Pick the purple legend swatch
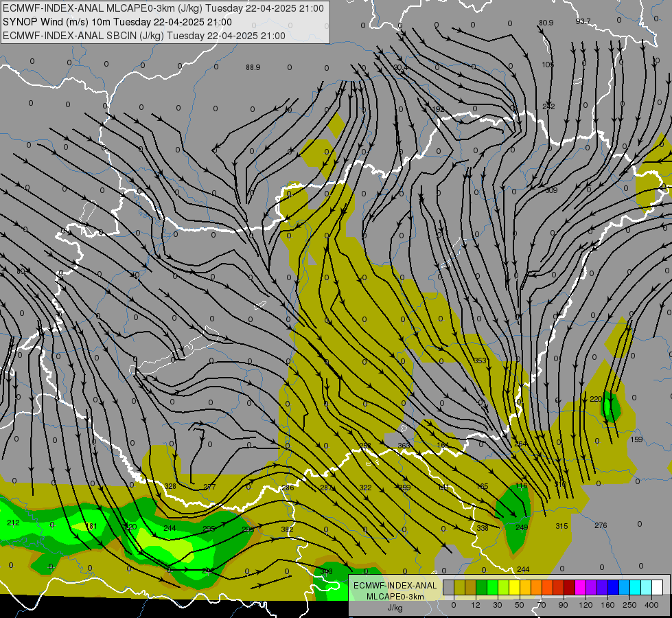The image size is (672, 618). (592, 587)
